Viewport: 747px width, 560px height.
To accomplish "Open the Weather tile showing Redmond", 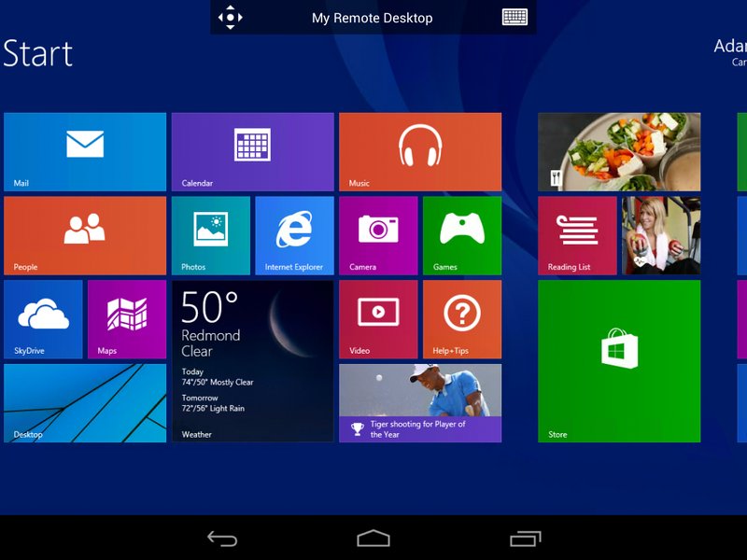I will point(252,361).
